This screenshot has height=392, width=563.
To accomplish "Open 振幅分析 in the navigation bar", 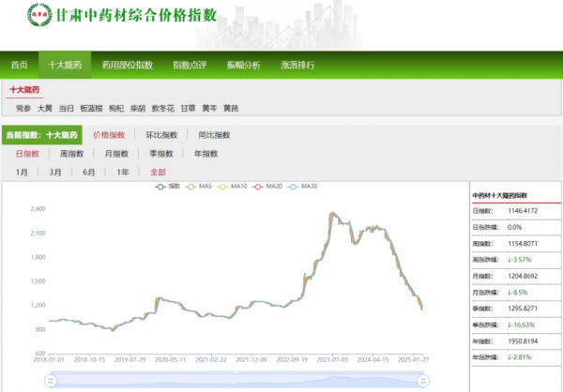I will point(243,66).
